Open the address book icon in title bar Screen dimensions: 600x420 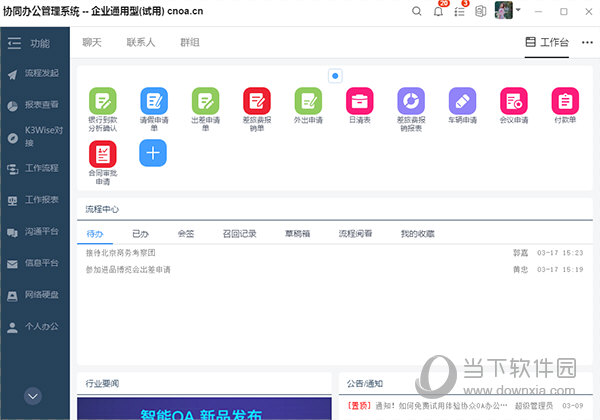click(x=481, y=11)
